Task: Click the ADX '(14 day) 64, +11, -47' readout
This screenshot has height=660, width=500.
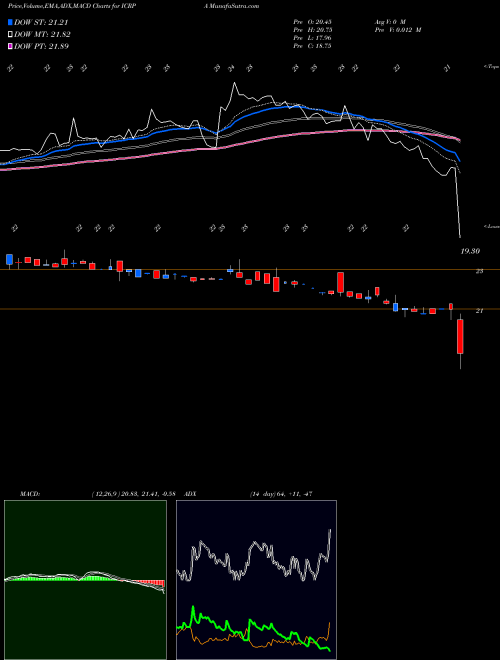Action: coord(282,494)
